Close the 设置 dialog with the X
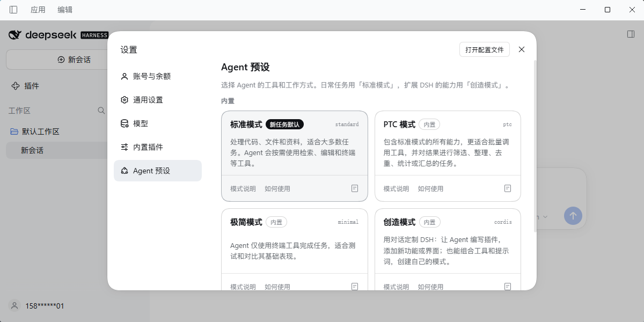This screenshot has width=644, height=322. (522, 49)
